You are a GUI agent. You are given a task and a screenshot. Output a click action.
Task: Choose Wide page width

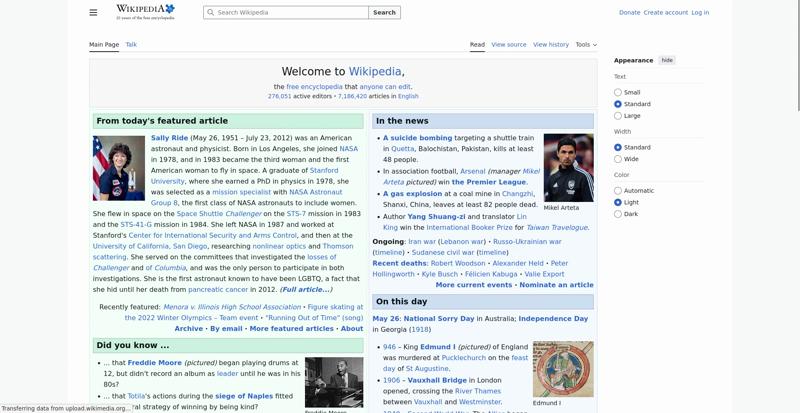pos(618,159)
